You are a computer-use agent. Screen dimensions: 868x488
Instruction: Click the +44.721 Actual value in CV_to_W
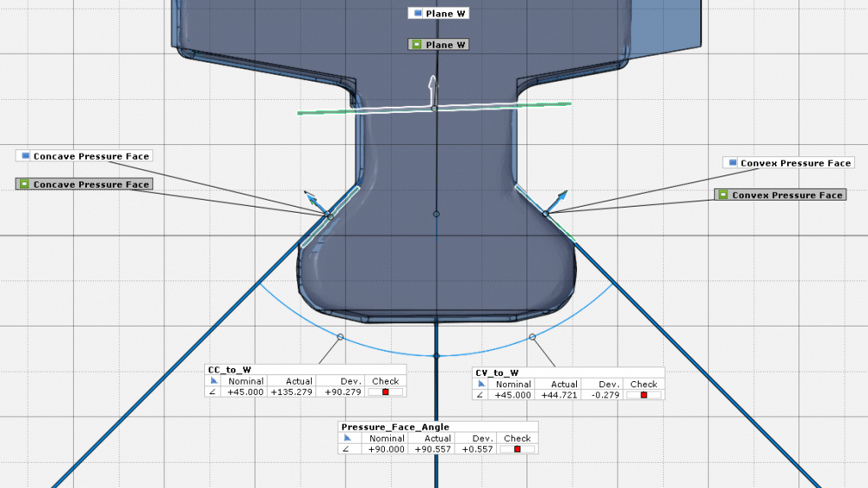point(556,395)
